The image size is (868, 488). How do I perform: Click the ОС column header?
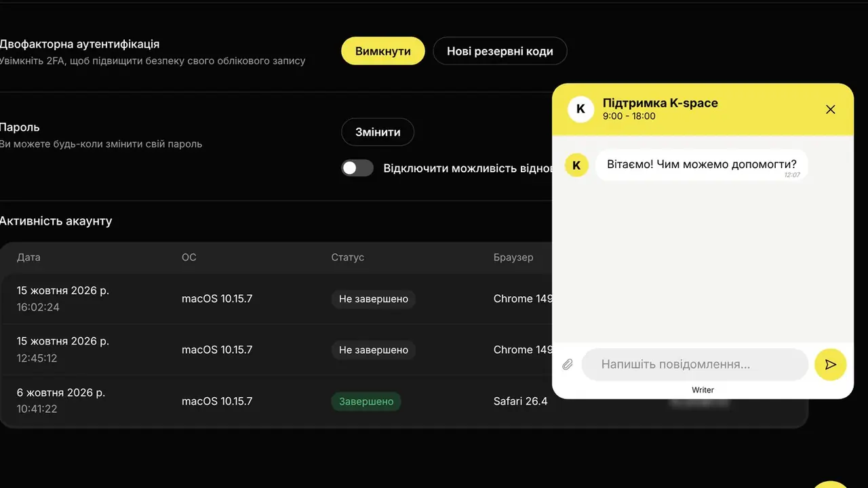point(189,258)
